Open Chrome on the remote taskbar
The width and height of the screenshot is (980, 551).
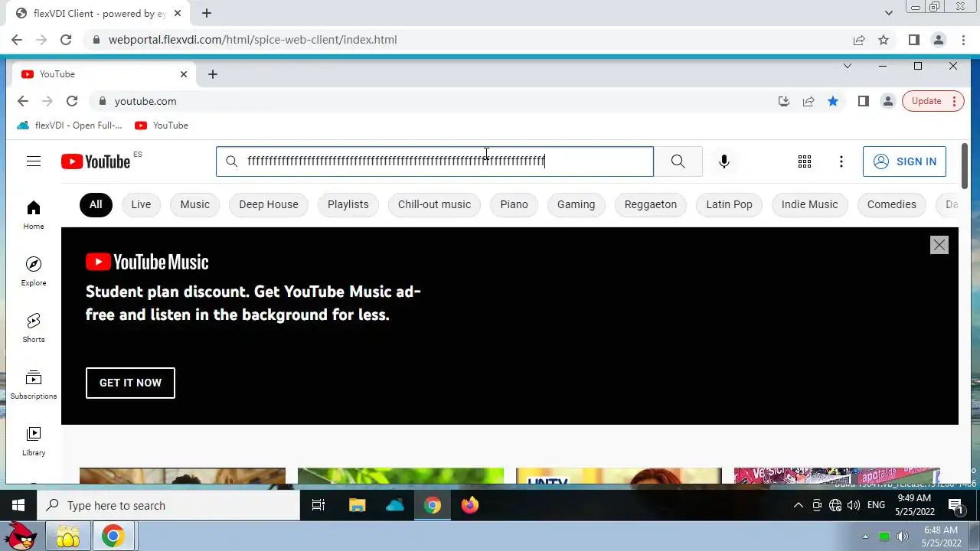pos(433,505)
